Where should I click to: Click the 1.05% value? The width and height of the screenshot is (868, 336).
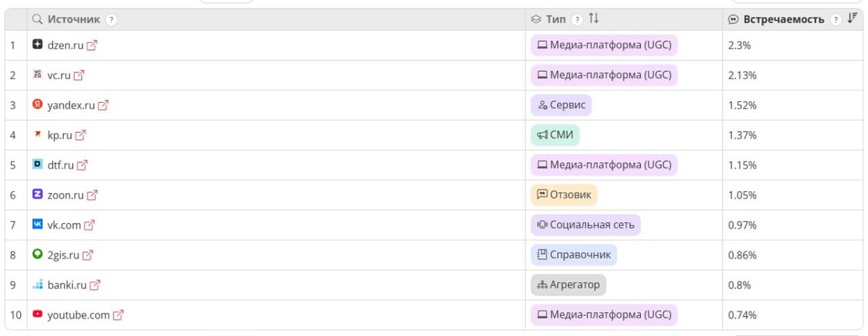pos(742,195)
